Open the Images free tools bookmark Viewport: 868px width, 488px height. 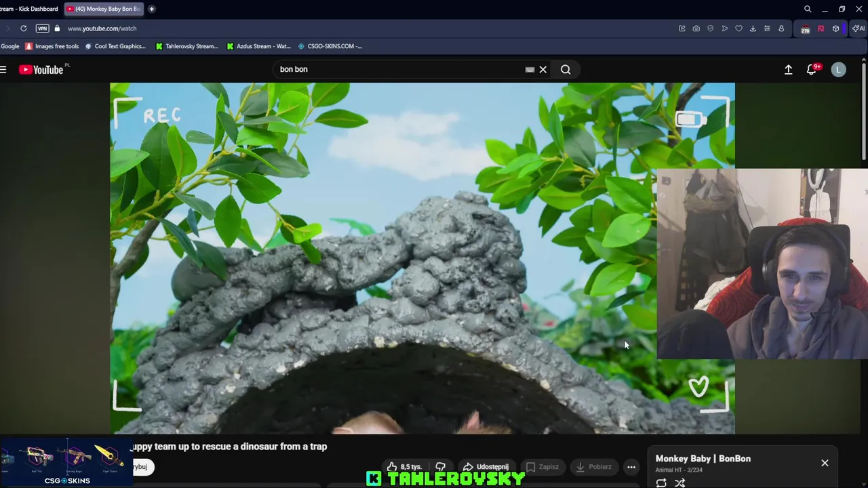(x=52, y=46)
